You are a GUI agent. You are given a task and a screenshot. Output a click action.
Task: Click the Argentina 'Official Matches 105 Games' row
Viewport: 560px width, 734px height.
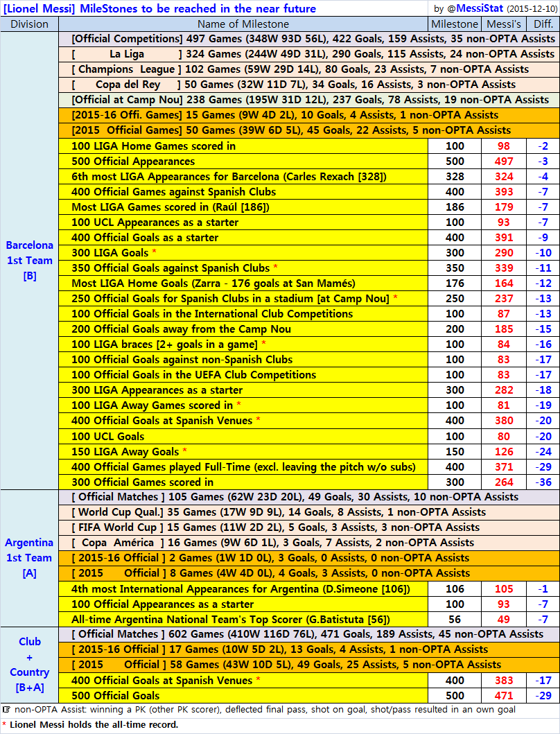[x=309, y=497]
